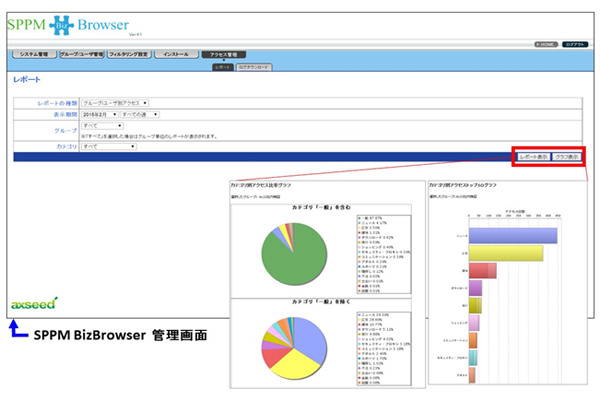Screen dimensions: 600x400
Task: Select the レポート sub-tab
Action: pos(222,64)
